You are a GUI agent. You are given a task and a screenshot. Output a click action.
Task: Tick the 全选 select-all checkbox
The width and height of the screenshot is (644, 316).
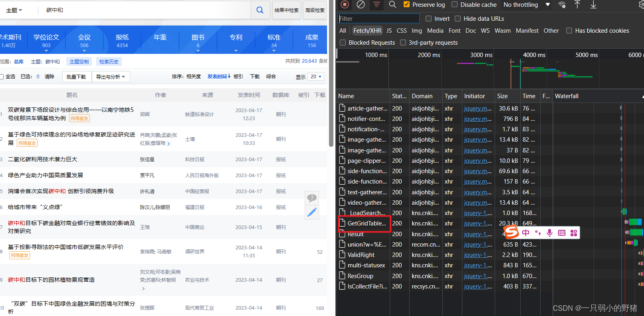[x=2, y=77]
